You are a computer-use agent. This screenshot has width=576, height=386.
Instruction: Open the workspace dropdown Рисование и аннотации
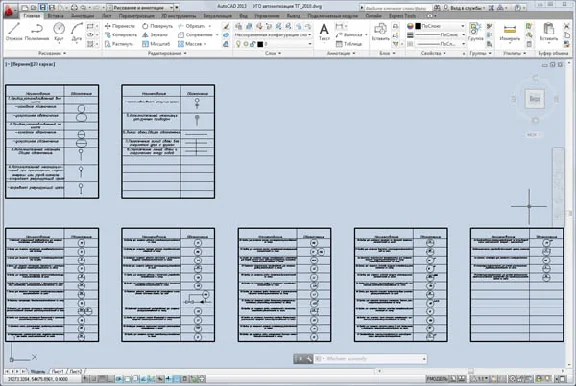(140, 7)
